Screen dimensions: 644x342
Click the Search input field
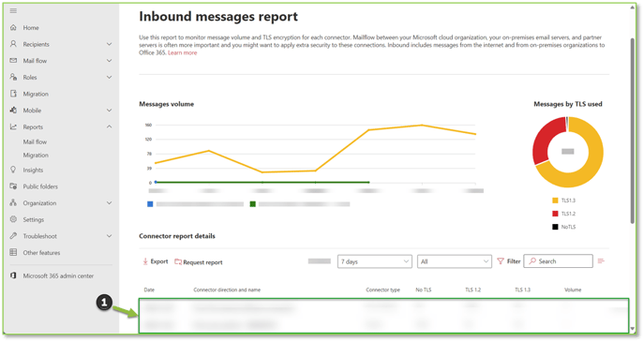558,261
